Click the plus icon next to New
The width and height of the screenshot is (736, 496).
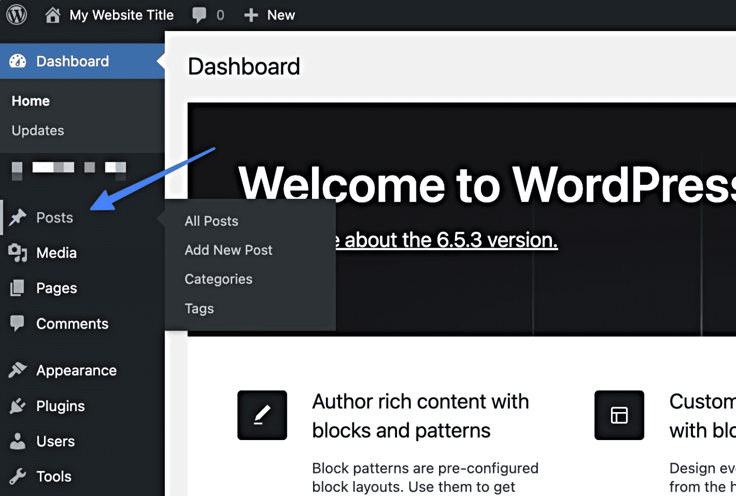251,15
